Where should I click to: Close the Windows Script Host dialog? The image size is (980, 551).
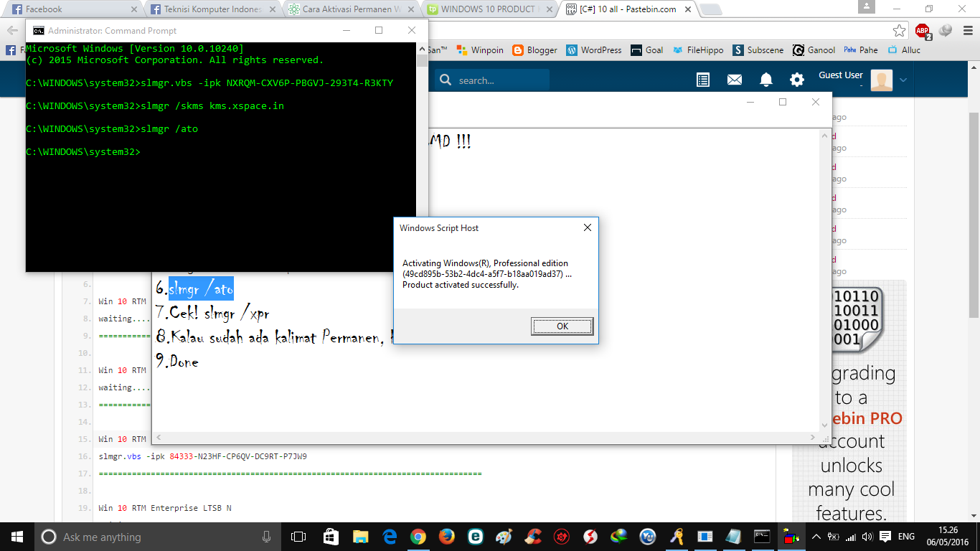coord(587,227)
